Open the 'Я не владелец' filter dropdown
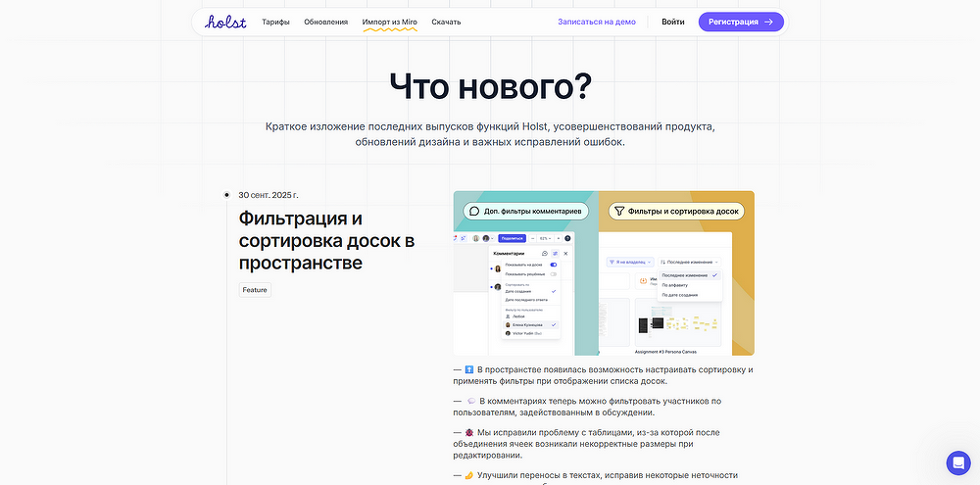Viewport: 980px width, 485px height. tap(628, 262)
